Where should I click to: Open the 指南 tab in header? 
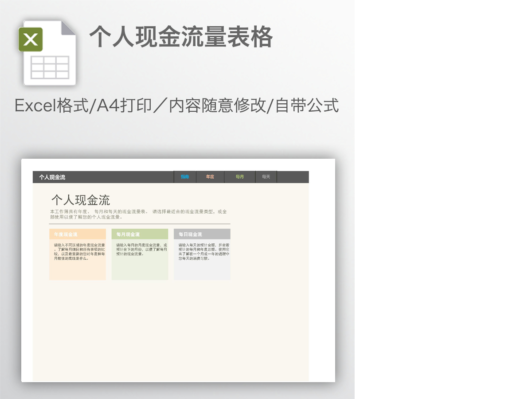pyautogui.click(x=185, y=177)
